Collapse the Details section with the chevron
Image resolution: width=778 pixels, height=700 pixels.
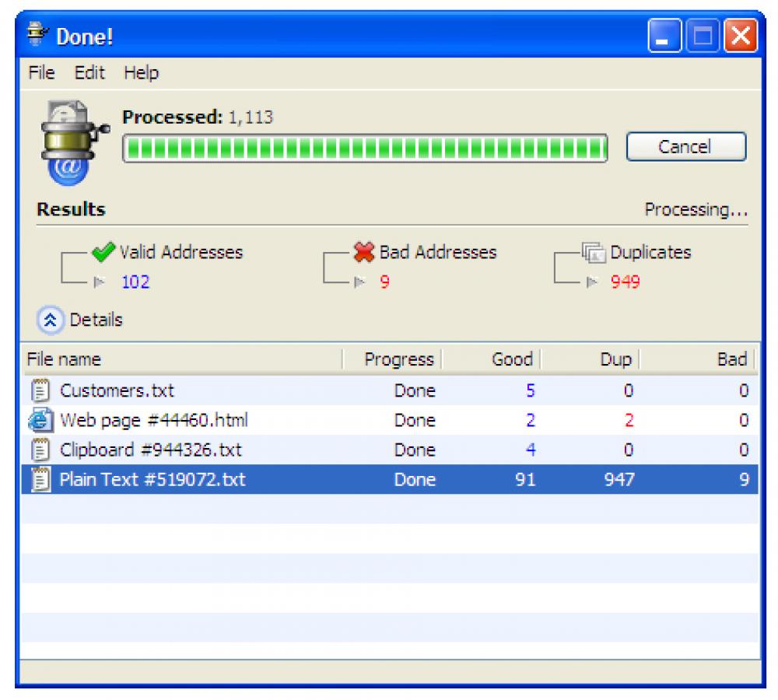click(50, 320)
